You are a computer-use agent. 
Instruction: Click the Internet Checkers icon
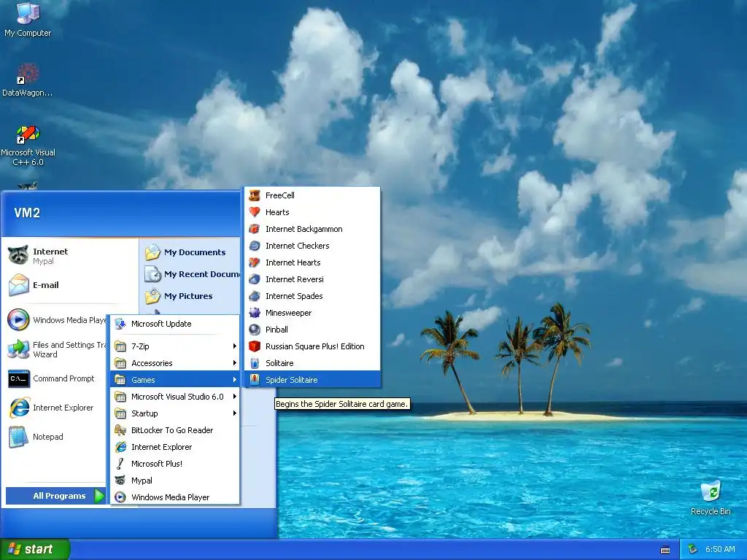(x=255, y=246)
